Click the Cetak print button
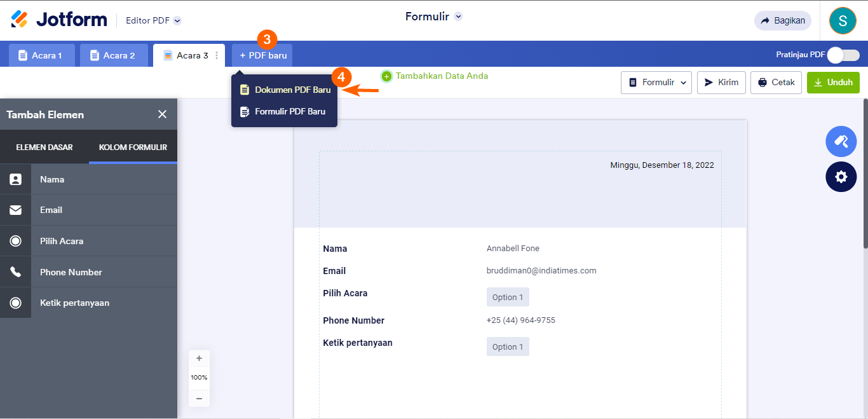 point(776,83)
